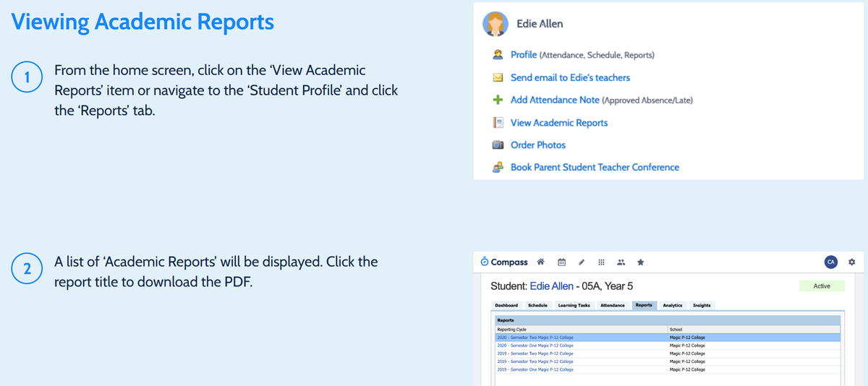
Task: Switch to the Dashboard tab
Action: click(506, 306)
